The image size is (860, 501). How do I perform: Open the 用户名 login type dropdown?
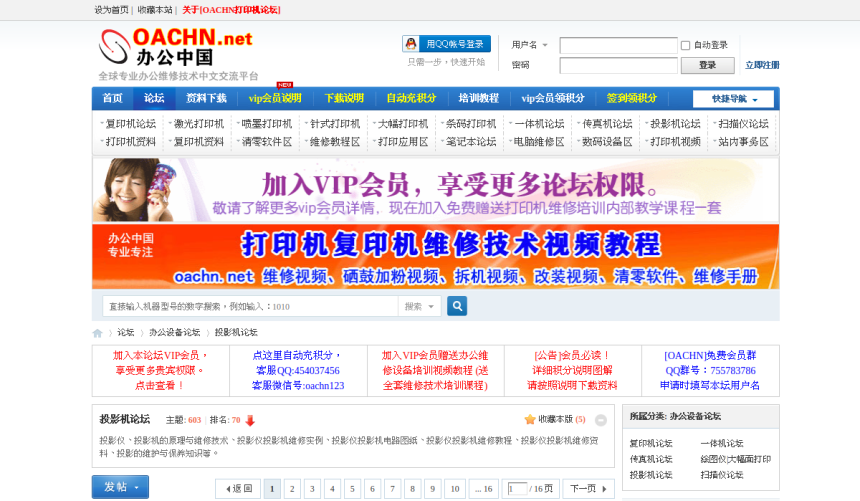tap(529, 45)
